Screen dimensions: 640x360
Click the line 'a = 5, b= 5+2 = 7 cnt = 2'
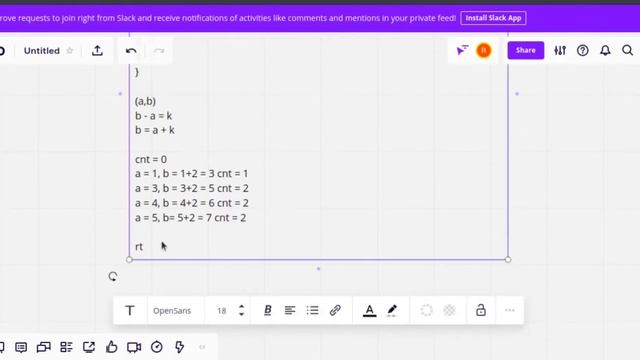[x=191, y=218]
